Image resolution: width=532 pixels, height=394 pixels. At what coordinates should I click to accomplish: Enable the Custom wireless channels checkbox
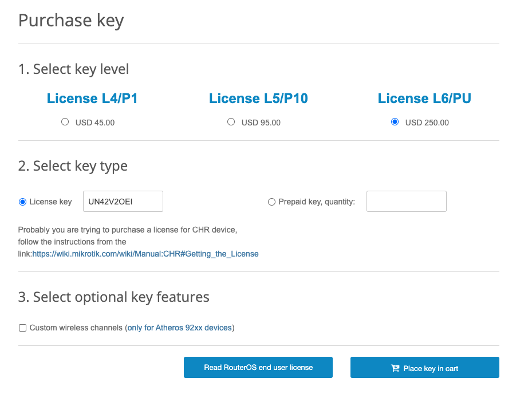pos(23,328)
